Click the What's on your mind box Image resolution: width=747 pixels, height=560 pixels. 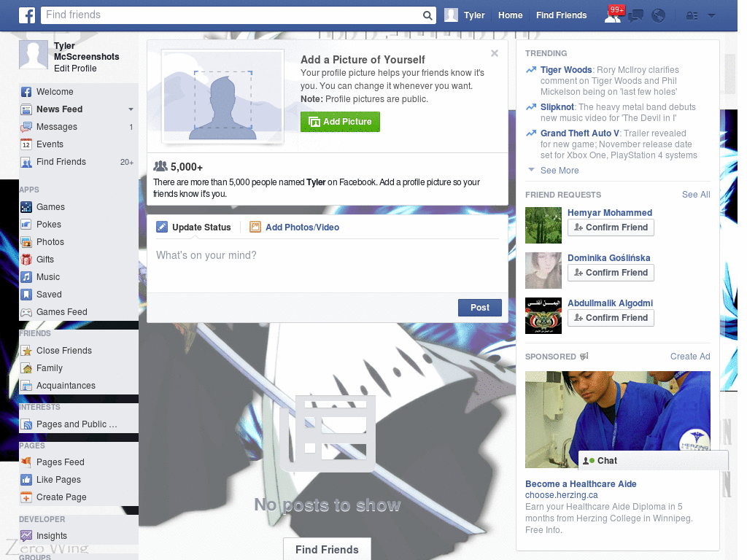click(328, 265)
